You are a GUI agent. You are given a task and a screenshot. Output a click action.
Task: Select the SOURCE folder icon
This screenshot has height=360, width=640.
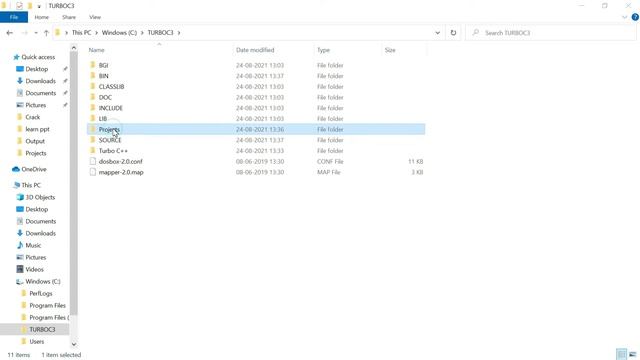click(x=93, y=140)
